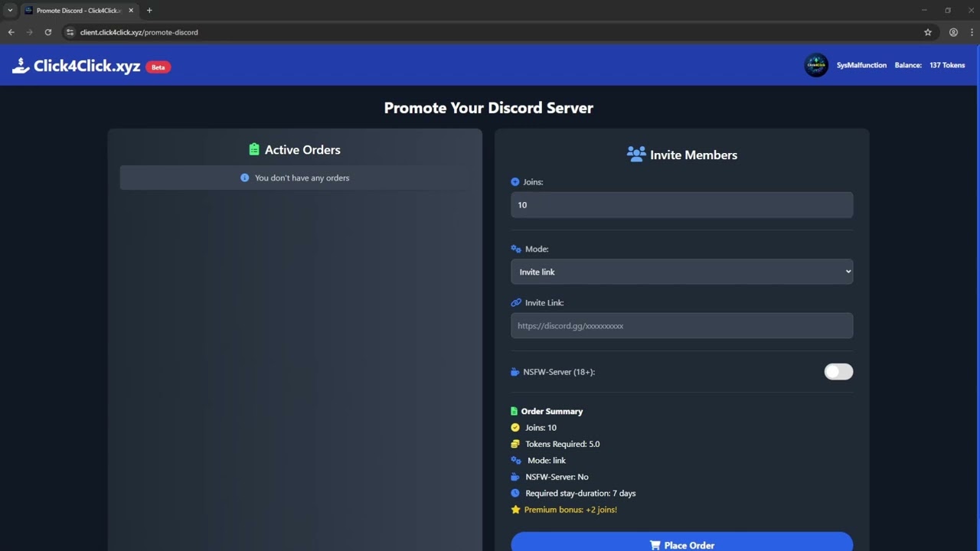The image size is (980, 551).
Task: Click the Place Order button
Action: click(681, 542)
